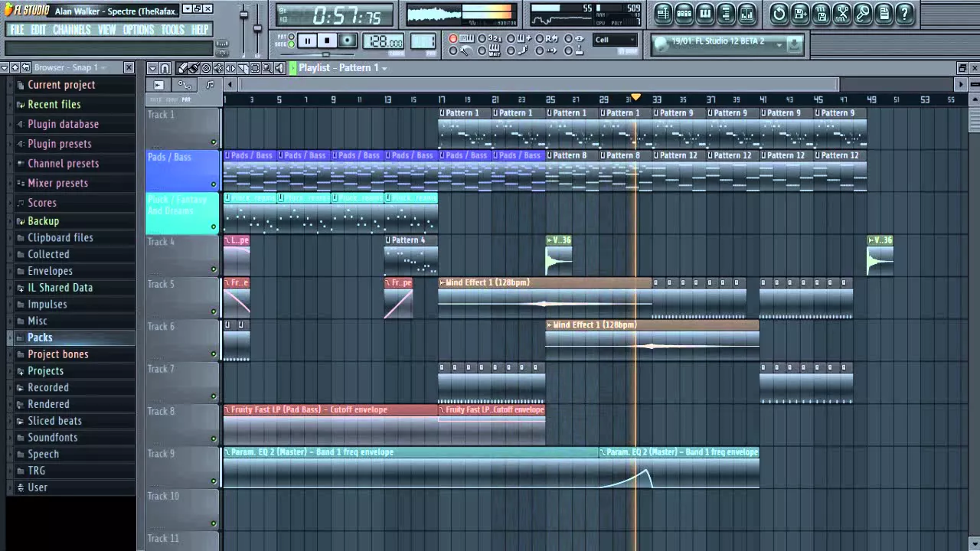The height and width of the screenshot is (551, 980).
Task: Expand the FL Studio 12 BETA 2 news dropdown
Action: pyautogui.click(x=779, y=45)
